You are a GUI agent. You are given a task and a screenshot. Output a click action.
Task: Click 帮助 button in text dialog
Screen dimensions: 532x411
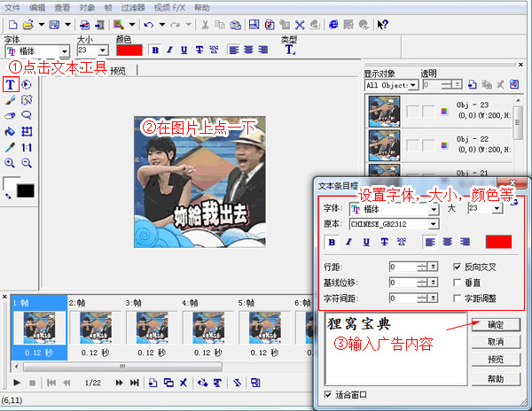tap(496, 379)
